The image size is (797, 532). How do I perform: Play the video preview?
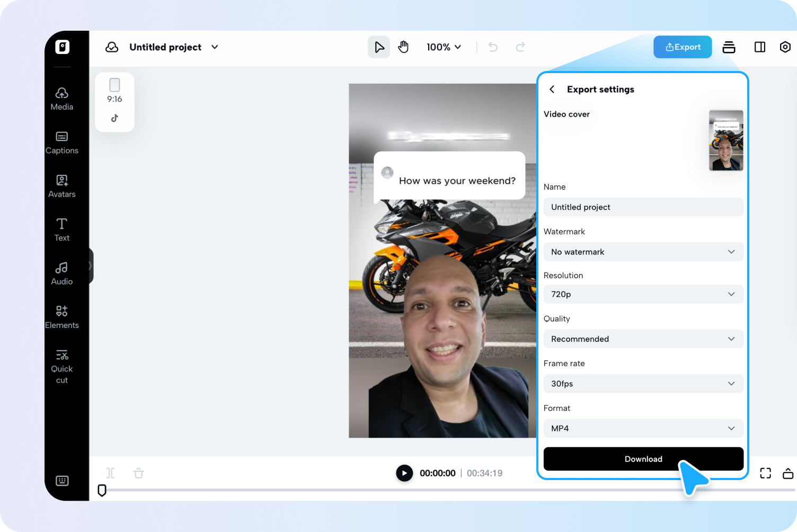coord(404,473)
